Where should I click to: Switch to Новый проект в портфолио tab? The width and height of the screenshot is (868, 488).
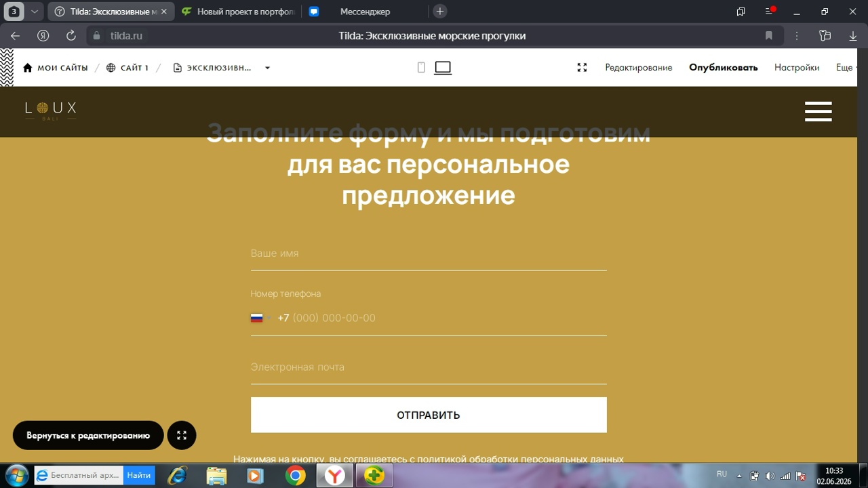(237, 12)
